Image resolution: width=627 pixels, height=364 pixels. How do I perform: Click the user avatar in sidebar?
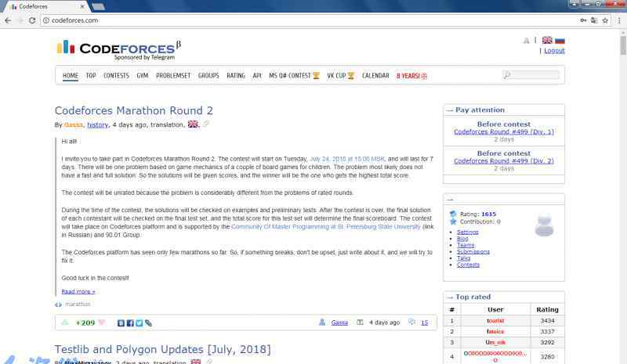coord(544,225)
